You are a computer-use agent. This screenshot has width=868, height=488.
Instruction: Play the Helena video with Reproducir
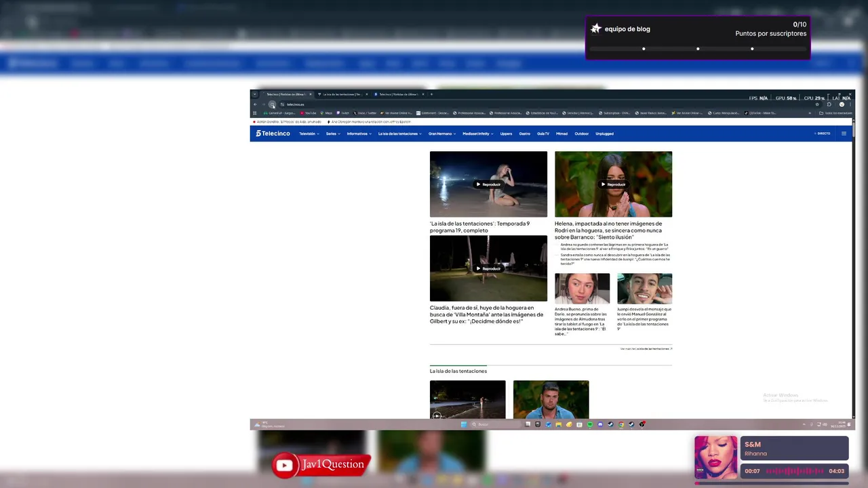(x=613, y=184)
